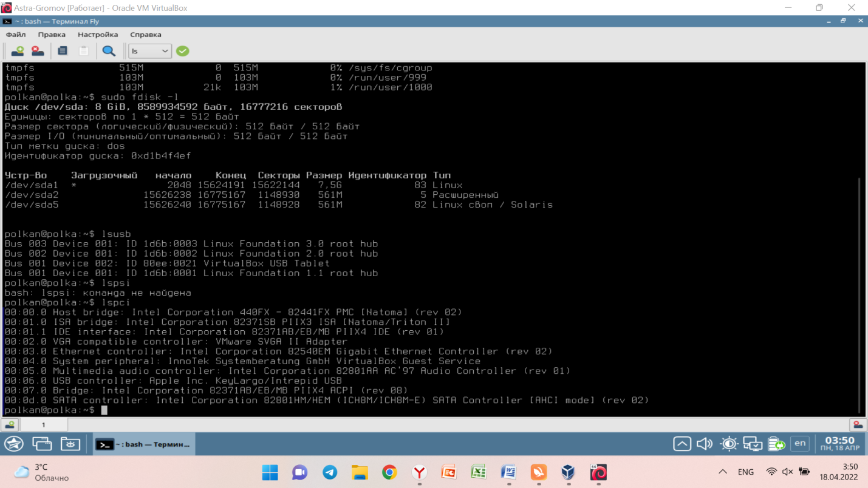Add tab with bottom-left tab bar icon
Viewport: 868px width, 488px height.
[10, 425]
